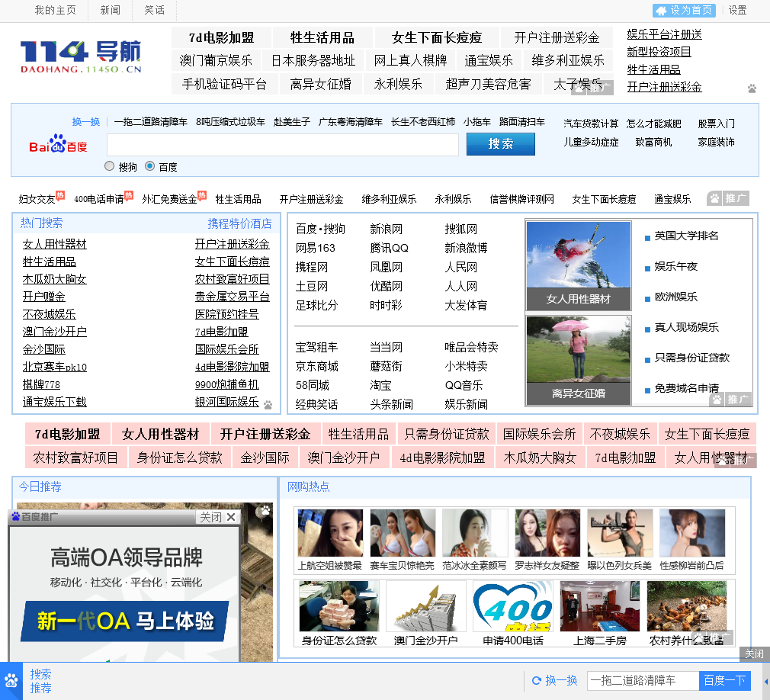Select the 百度 radio button

click(x=149, y=166)
